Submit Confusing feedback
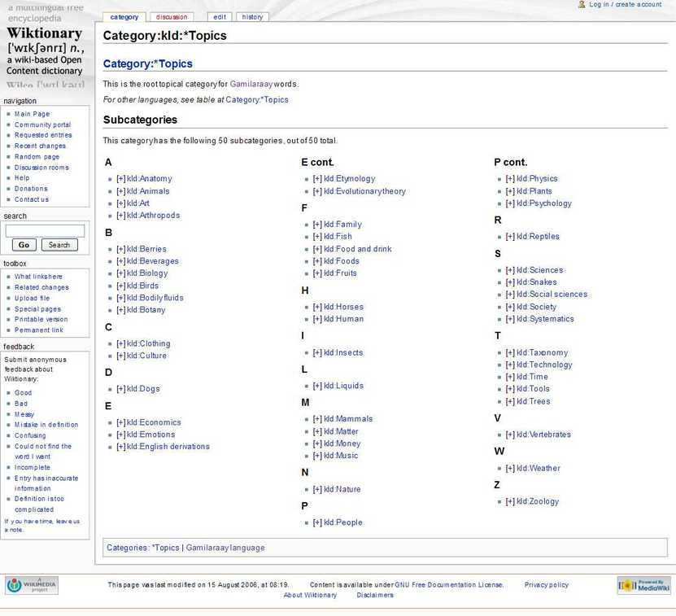The width and height of the screenshot is (676, 616). pos(30,435)
